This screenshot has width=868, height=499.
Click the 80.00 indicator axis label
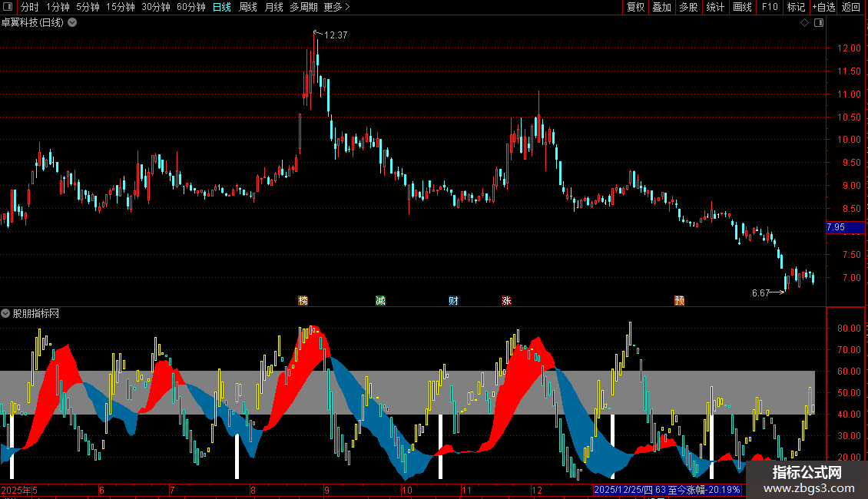(x=849, y=328)
